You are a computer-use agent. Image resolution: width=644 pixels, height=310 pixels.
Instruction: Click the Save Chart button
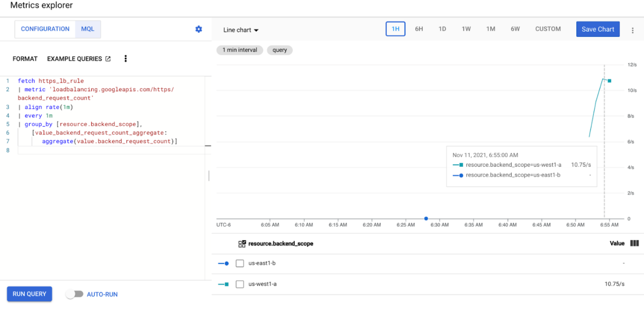[598, 29]
